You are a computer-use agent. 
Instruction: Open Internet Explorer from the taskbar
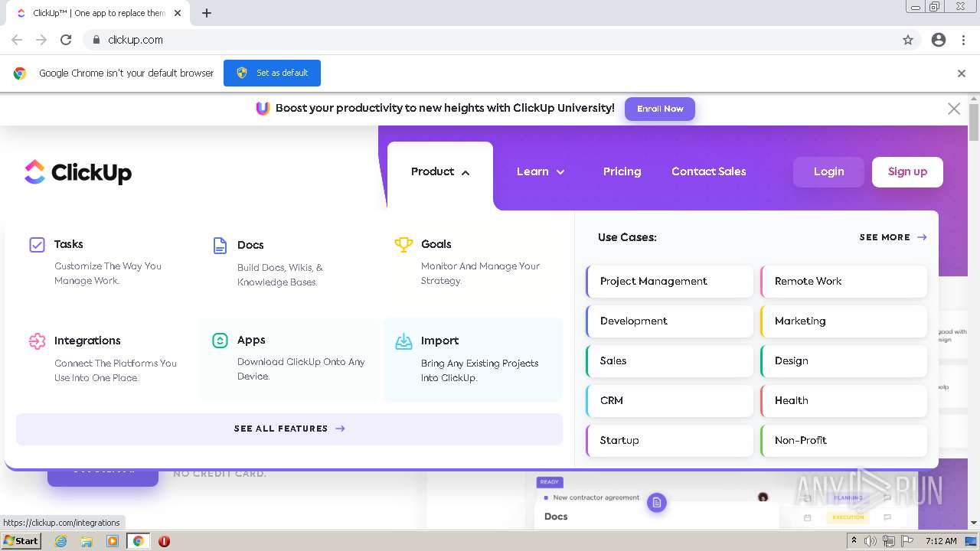click(60, 541)
